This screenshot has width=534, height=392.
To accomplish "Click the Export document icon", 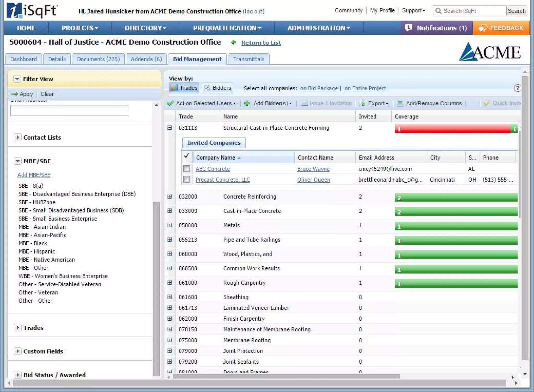I will tap(362, 103).
